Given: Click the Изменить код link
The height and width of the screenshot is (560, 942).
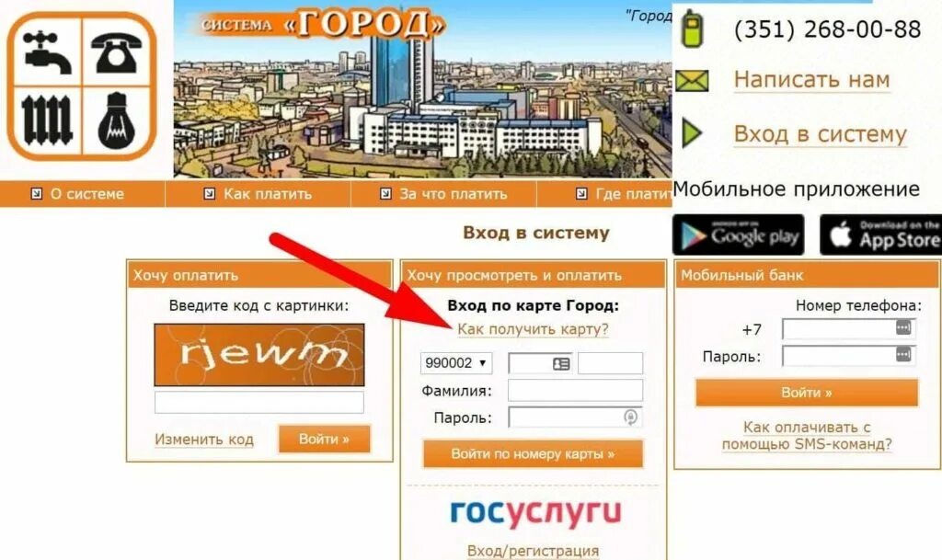Looking at the screenshot, I should [x=204, y=440].
